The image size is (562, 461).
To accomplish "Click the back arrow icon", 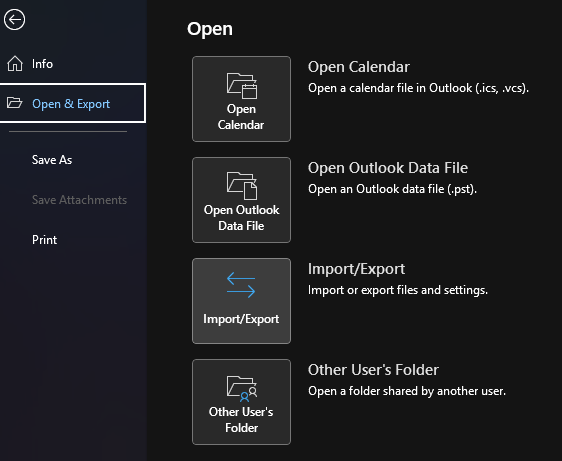I will [14, 19].
